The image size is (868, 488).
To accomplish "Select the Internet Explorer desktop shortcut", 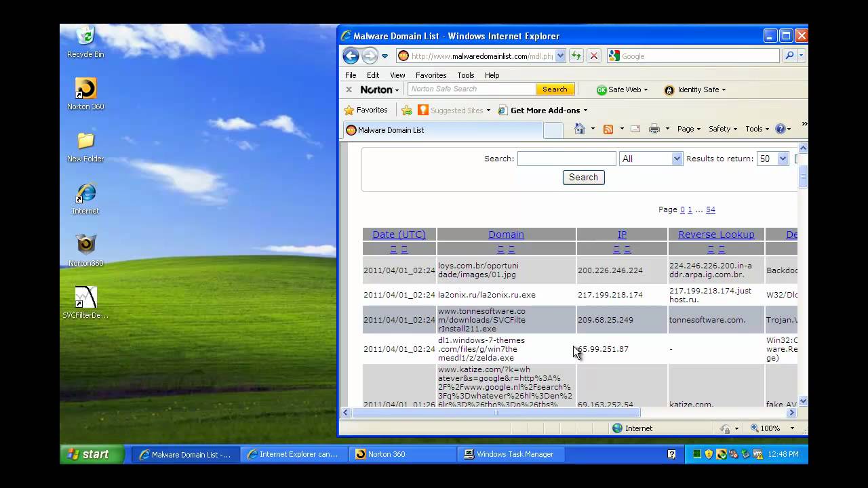I will (x=85, y=199).
